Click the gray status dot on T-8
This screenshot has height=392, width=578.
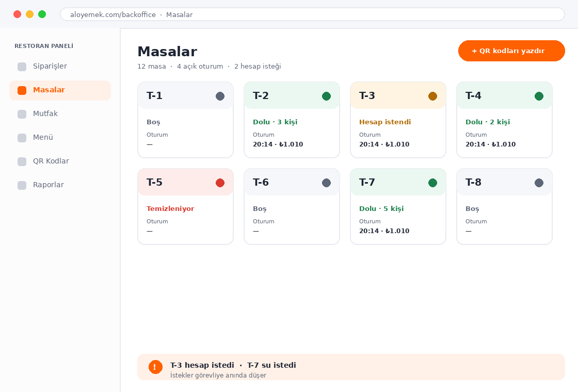tap(539, 183)
